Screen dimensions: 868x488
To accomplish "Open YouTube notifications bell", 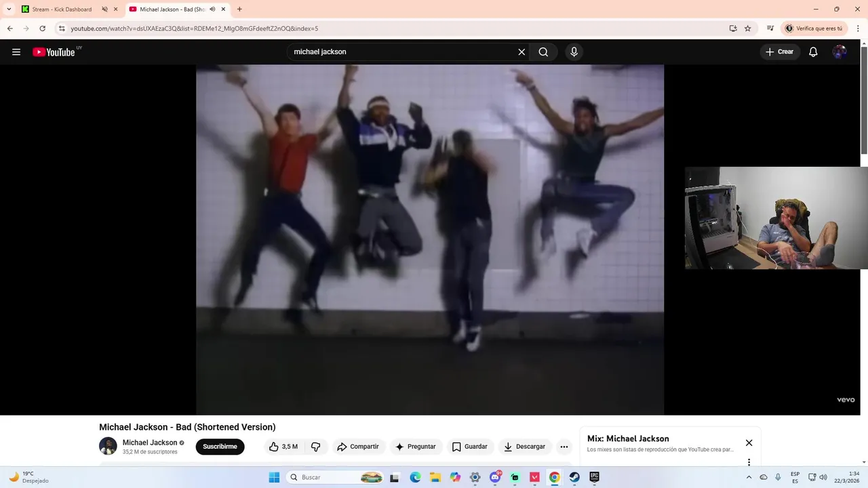I will point(813,52).
